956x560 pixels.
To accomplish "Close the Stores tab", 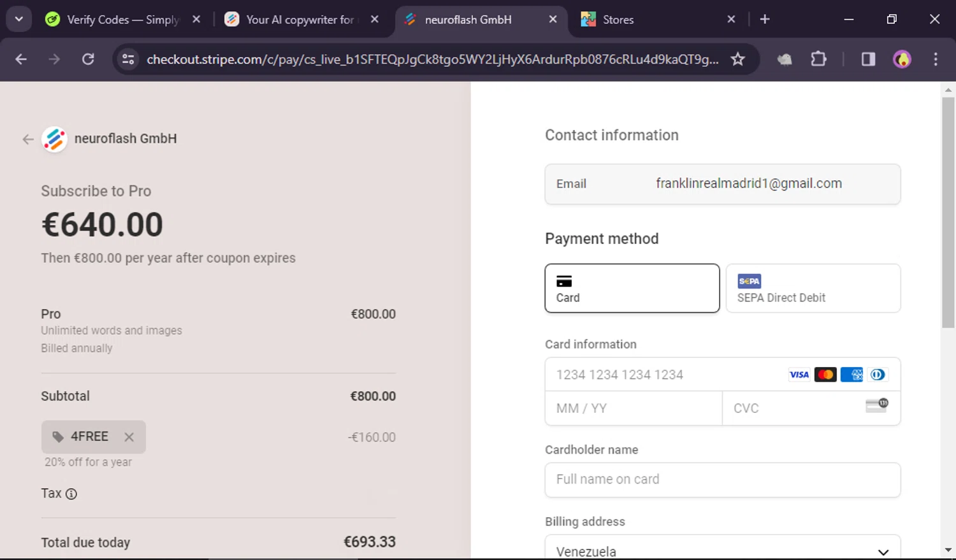I will click(x=731, y=20).
